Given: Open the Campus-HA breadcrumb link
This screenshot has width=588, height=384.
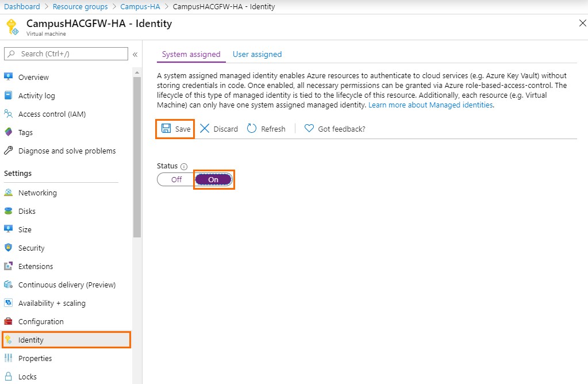Looking at the screenshot, I should 140,7.
